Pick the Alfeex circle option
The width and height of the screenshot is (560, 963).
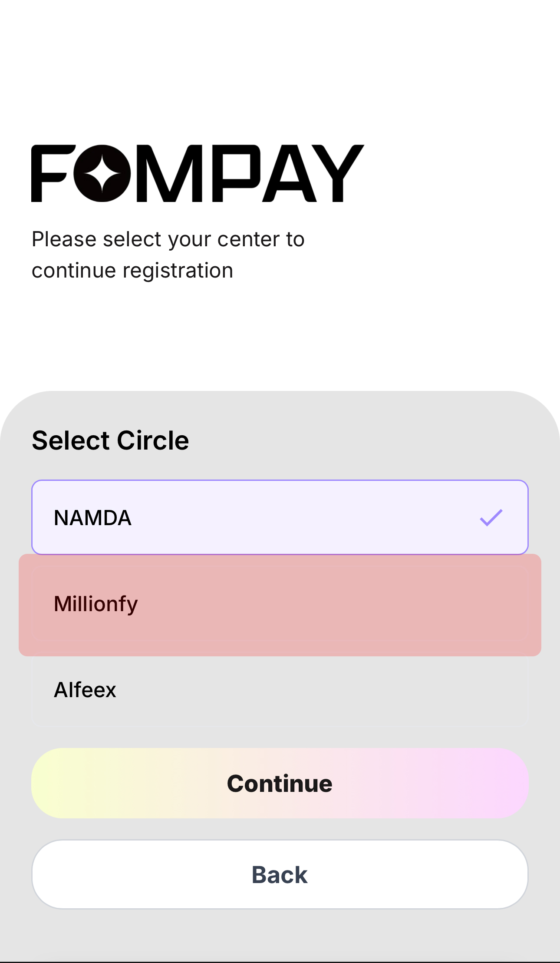pos(280,690)
